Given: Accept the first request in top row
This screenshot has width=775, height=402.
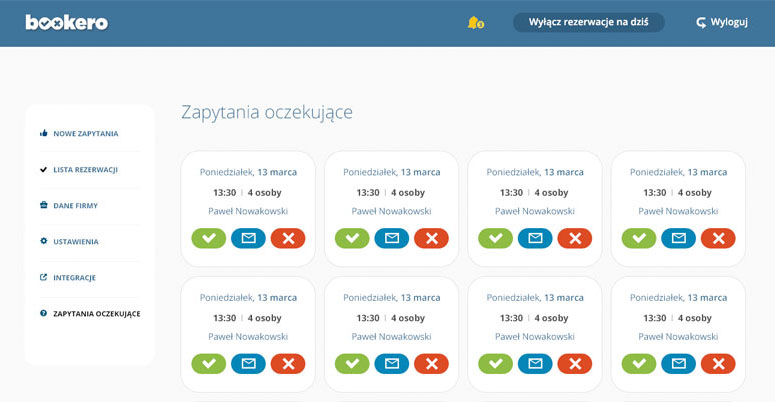Looking at the screenshot, I should point(208,238).
